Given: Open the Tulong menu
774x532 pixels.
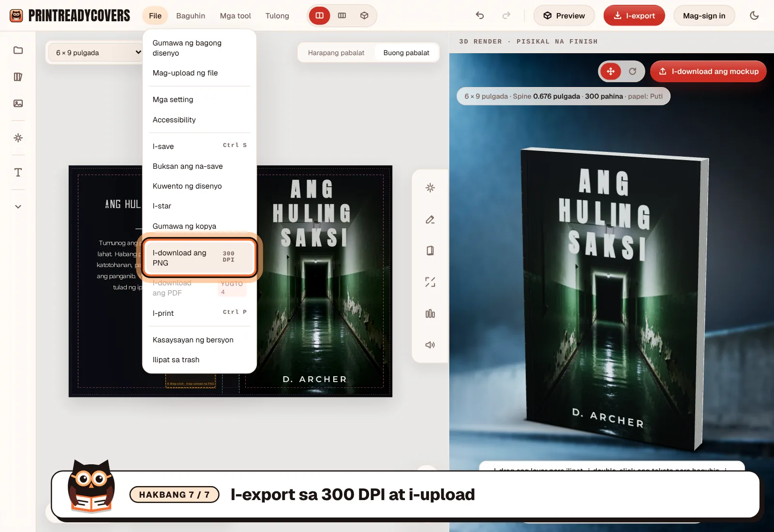Looking at the screenshot, I should tap(277, 15).
